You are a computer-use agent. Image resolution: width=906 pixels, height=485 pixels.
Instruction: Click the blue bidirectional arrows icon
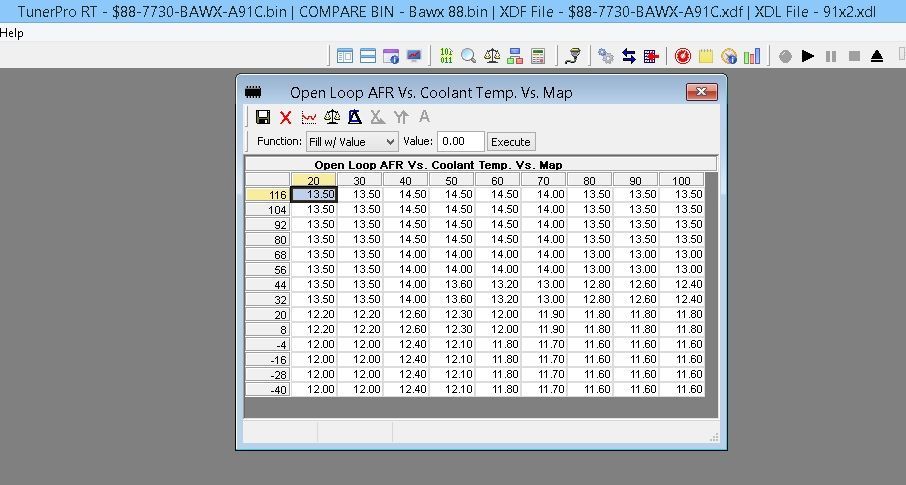point(629,56)
